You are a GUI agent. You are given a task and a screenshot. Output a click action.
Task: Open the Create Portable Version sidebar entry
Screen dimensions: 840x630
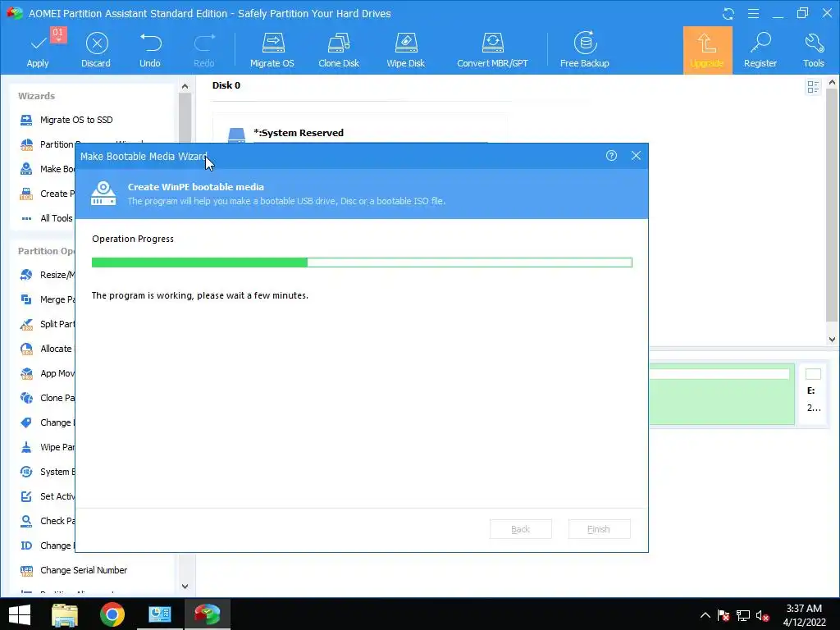(47, 194)
